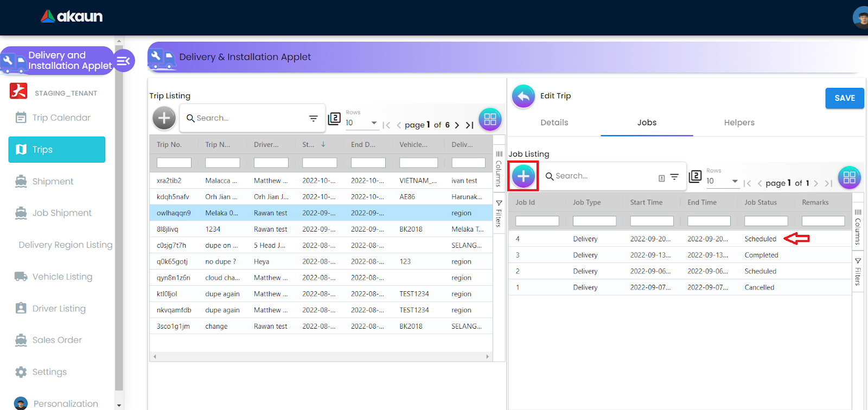
Task: Open Vehicle Listing in sidebar
Action: tap(62, 277)
